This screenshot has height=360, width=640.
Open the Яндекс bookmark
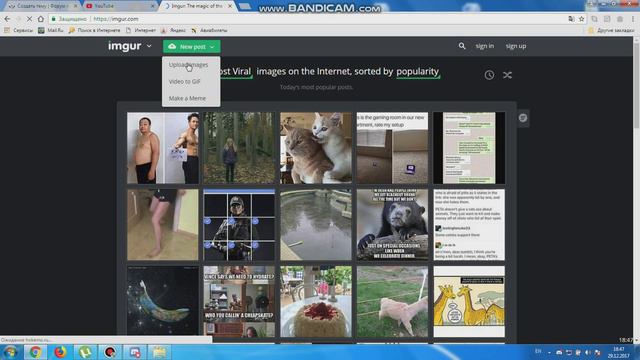pos(173,30)
